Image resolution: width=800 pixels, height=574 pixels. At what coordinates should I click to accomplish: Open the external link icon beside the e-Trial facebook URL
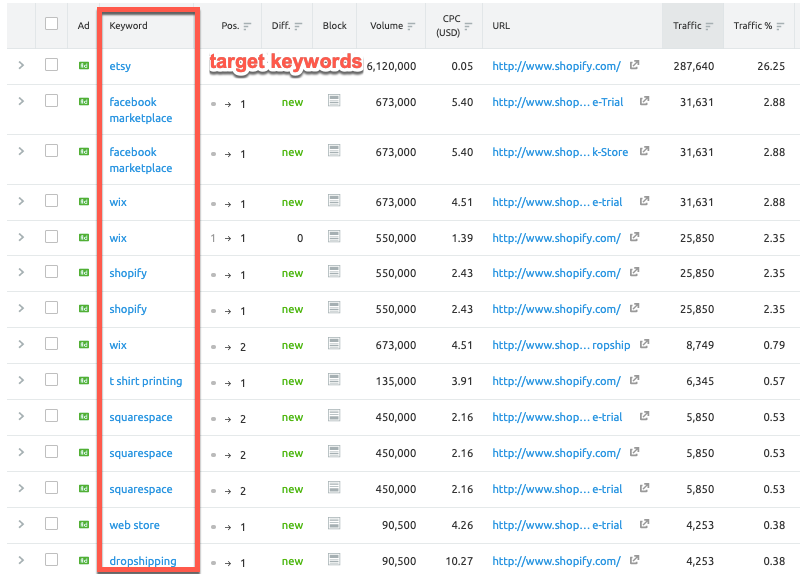pyautogui.click(x=644, y=101)
